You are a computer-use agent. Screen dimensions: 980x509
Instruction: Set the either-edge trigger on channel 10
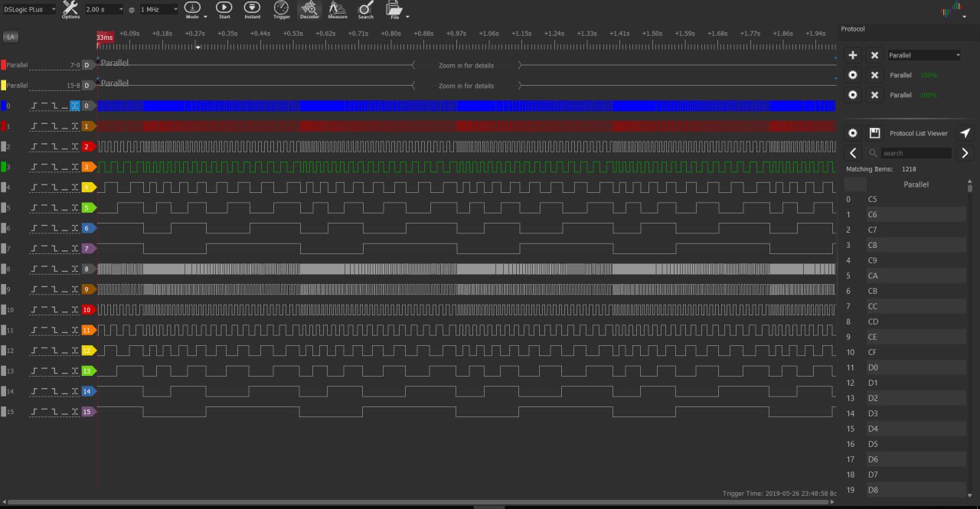[74, 310]
